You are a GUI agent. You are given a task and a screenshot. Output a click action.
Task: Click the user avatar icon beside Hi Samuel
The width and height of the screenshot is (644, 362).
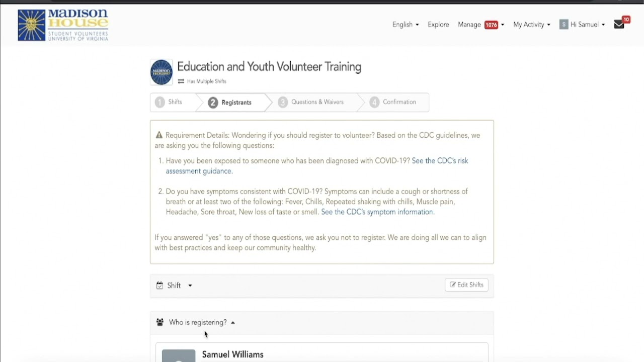(x=563, y=25)
